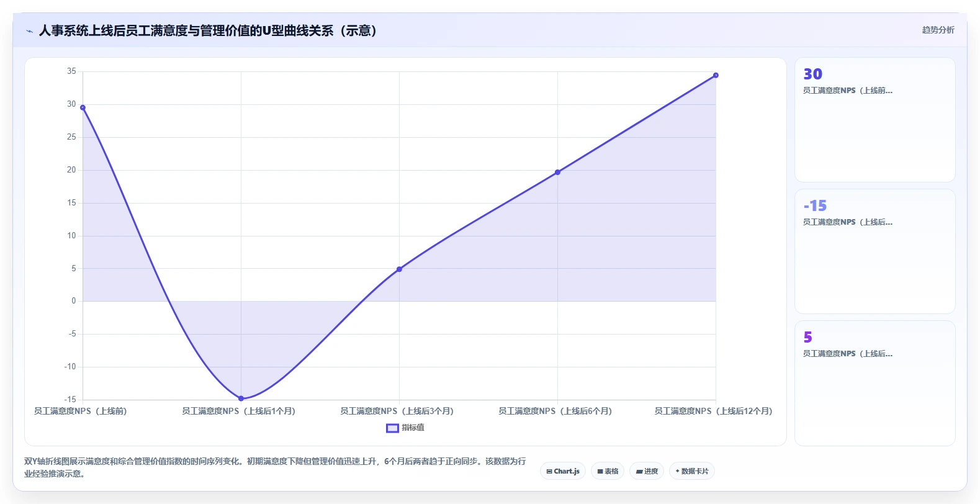Viewport: 980px width, 504px height.
Task: Open the stat card showing -15
Action: tap(875, 251)
